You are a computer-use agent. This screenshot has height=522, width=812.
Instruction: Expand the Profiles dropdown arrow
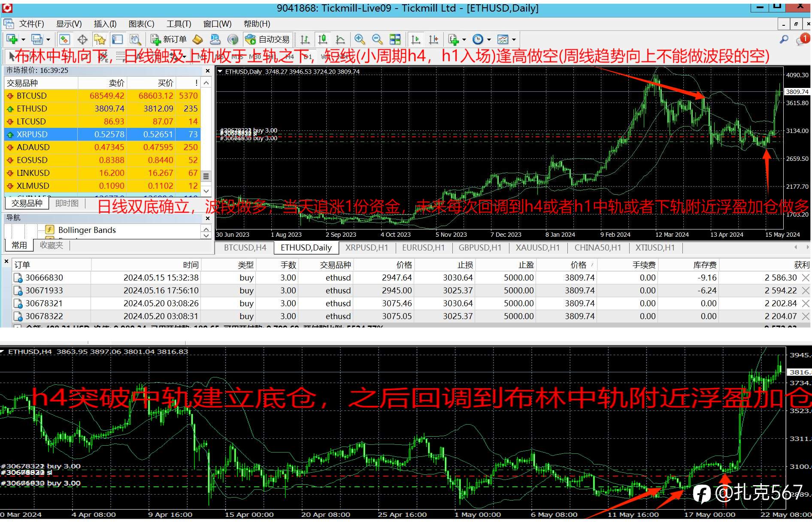pyautogui.click(x=48, y=40)
